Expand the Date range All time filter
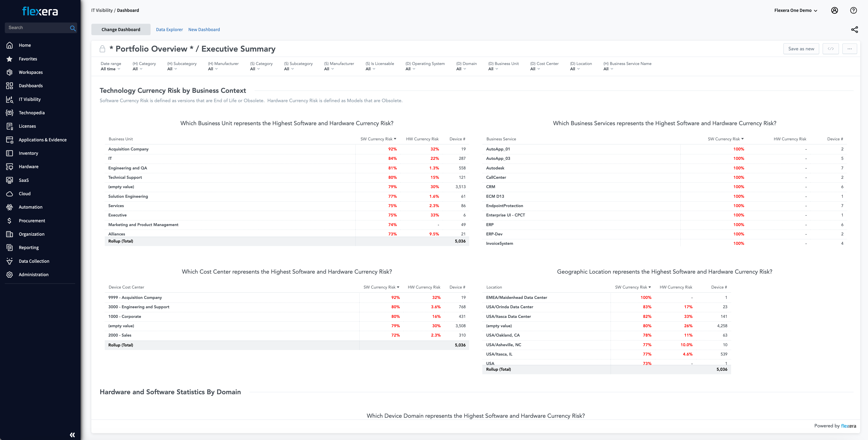The image size is (868, 440). pyautogui.click(x=110, y=69)
